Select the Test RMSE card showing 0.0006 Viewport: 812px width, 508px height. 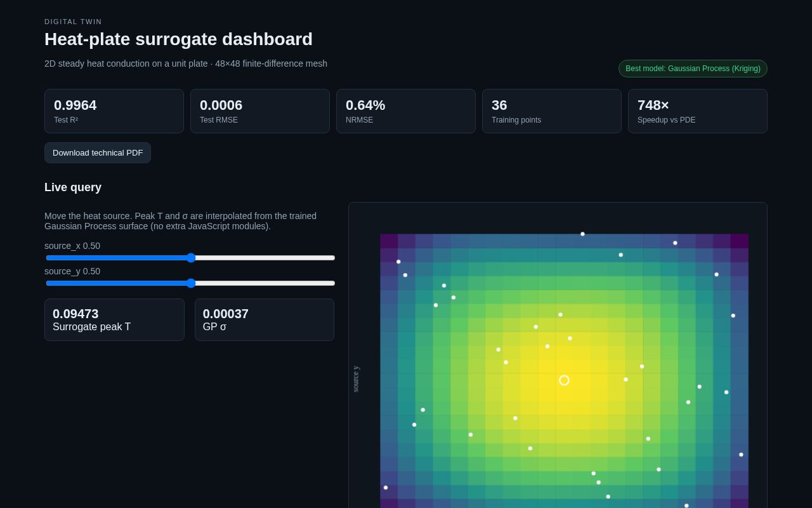point(260,111)
